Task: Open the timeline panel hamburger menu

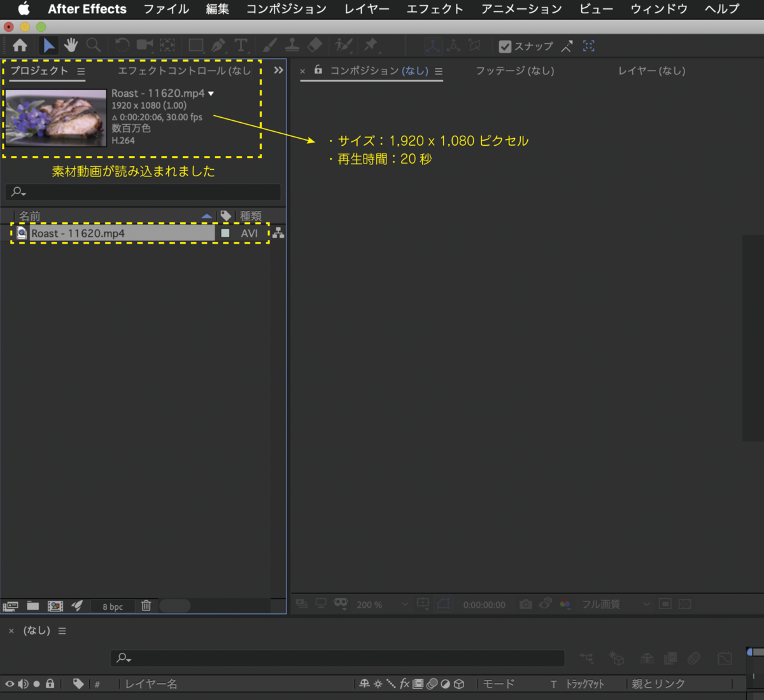Action: point(62,631)
